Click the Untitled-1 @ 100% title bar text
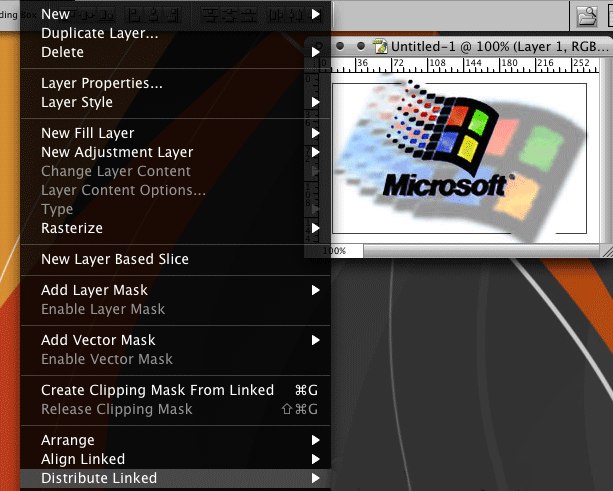Screen dimensions: 613x491 tap(500, 47)
